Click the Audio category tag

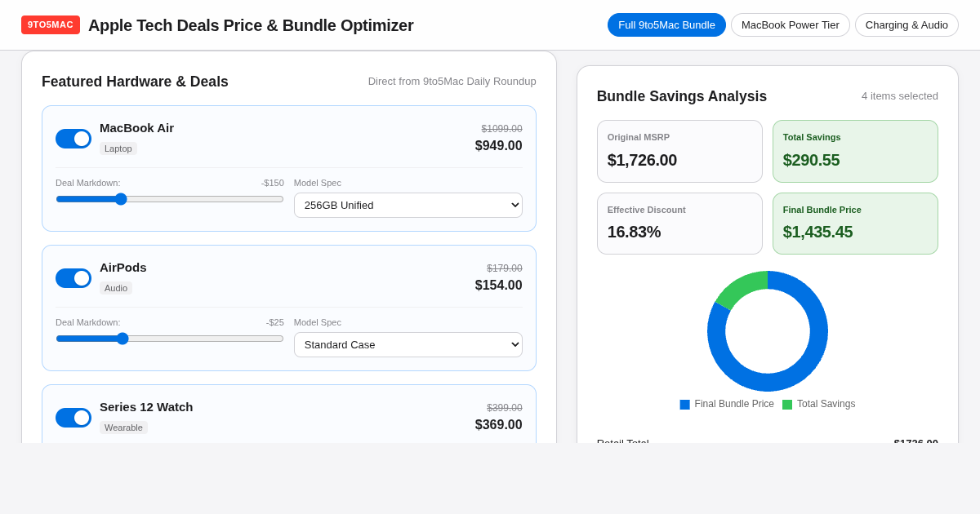tap(116, 288)
